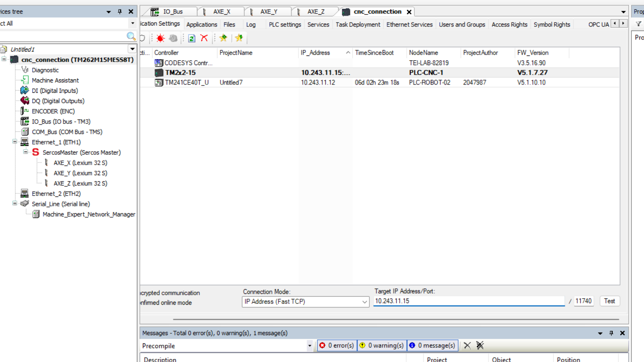This screenshot has height=362, width=644.
Task: Collapse the SercosMaster tree node
Action: [26, 152]
